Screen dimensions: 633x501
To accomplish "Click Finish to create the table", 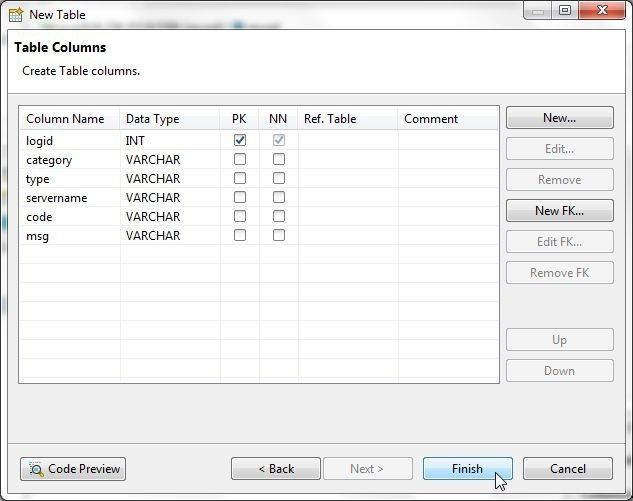I will (468, 469).
